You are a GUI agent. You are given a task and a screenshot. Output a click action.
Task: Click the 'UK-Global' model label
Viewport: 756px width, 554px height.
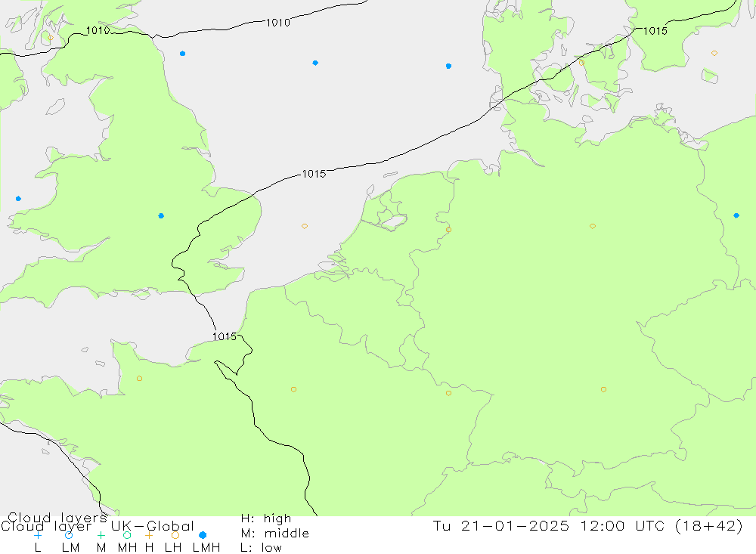pos(153,526)
